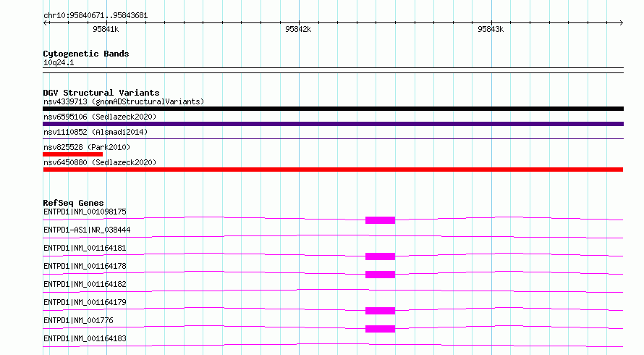Click the 95842k ruler tick label
The image size is (644, 355).
click(298, 29)
